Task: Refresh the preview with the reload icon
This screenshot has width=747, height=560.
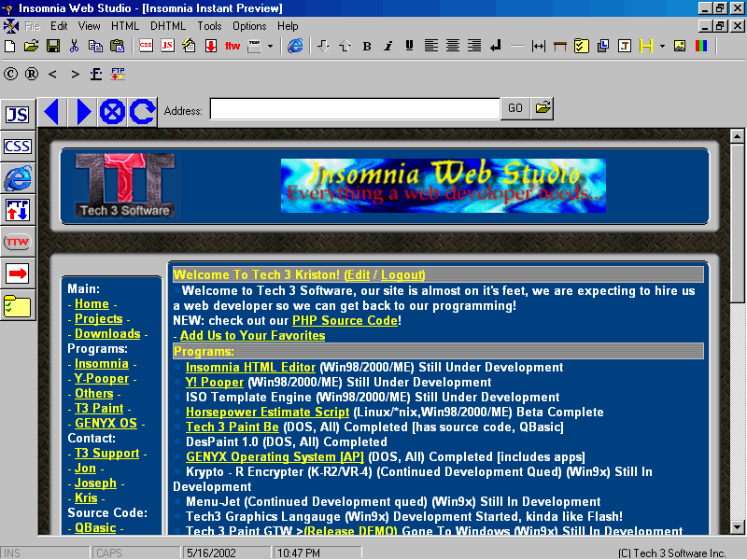Action: [x=142, y=112]
